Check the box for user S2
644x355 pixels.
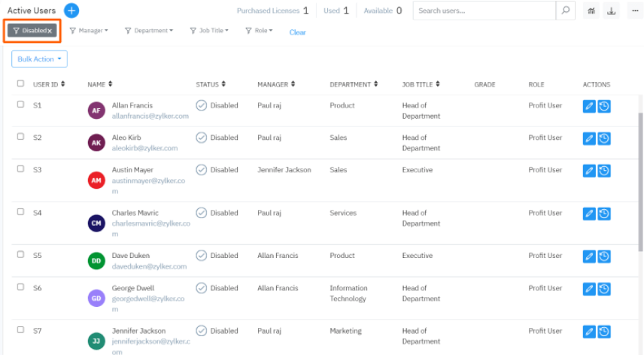(20, 137)
